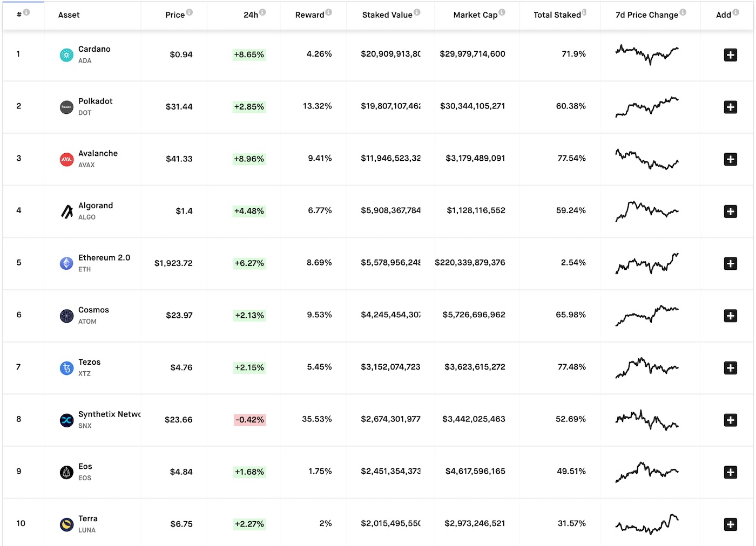Open the Algorand asset name link
This screenshot has height=546, width=756.
click(96, 206)
